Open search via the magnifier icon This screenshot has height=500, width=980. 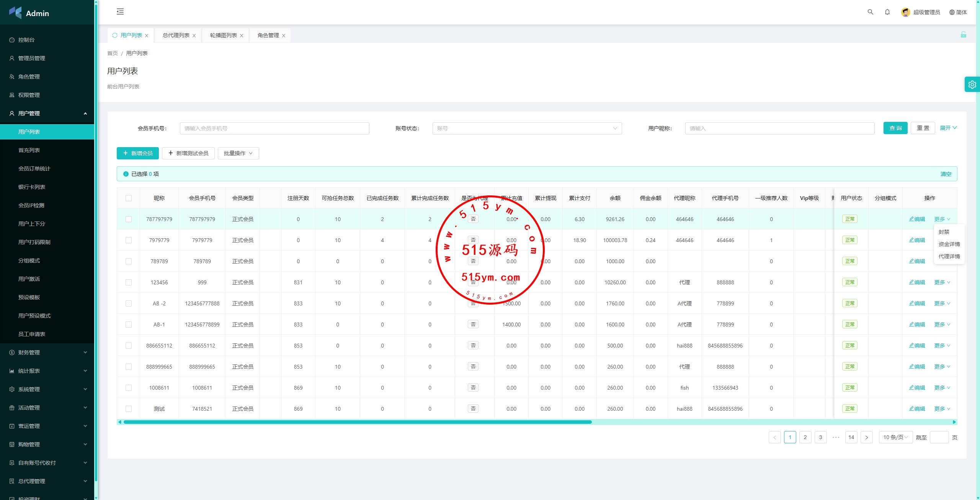(870, 12)
